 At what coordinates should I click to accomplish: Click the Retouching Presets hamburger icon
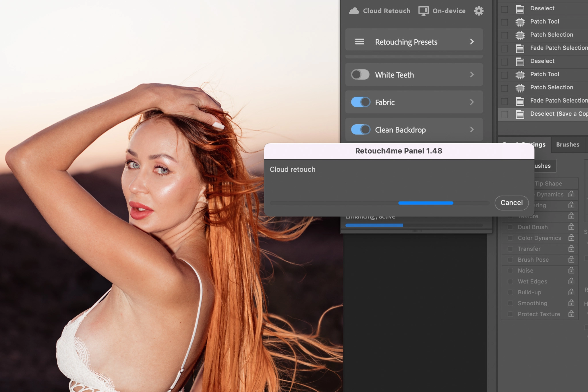(359, 42)
